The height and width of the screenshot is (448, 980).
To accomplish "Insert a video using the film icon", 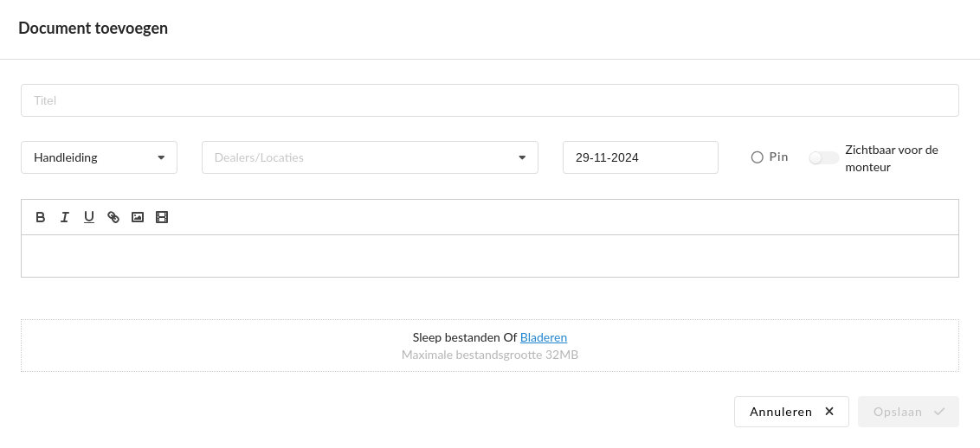I will tap(161, 217).
